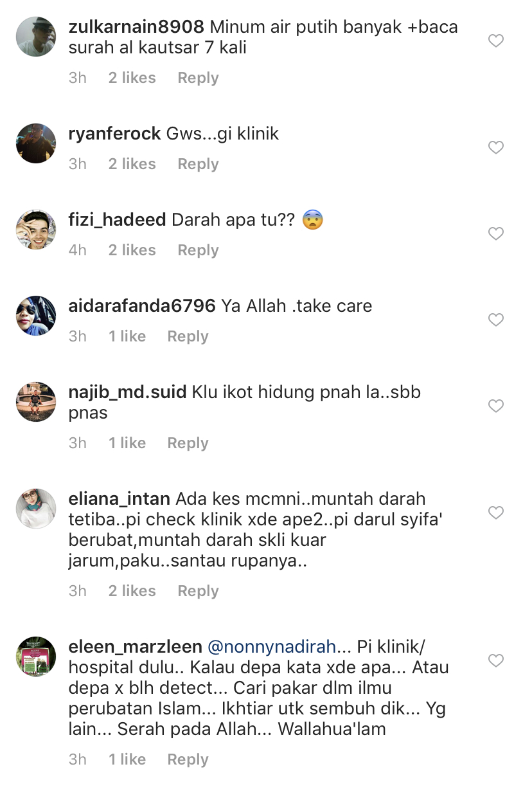Image resolution: width=532 pixels, height=789 pixels.
Task: Reply to ryanferock's Gws comment
Action: coord(198,164)
